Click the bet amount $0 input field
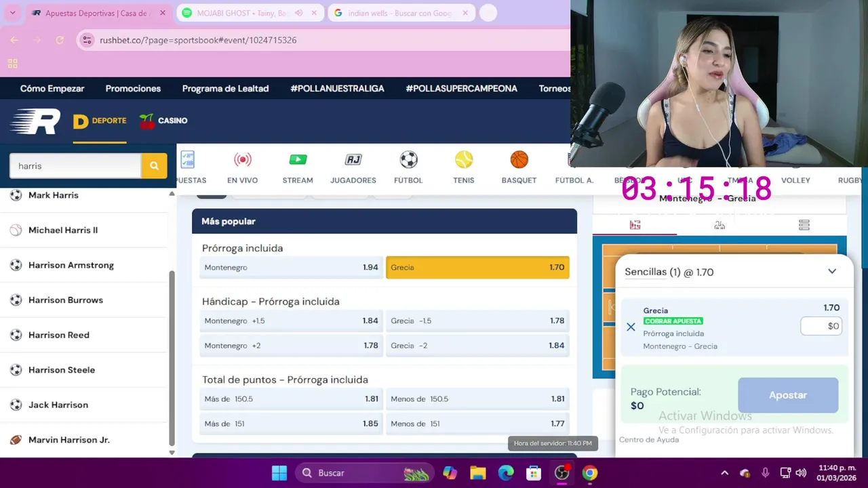The height and width of the screenshot is (488, 868). tap(822, 326)
